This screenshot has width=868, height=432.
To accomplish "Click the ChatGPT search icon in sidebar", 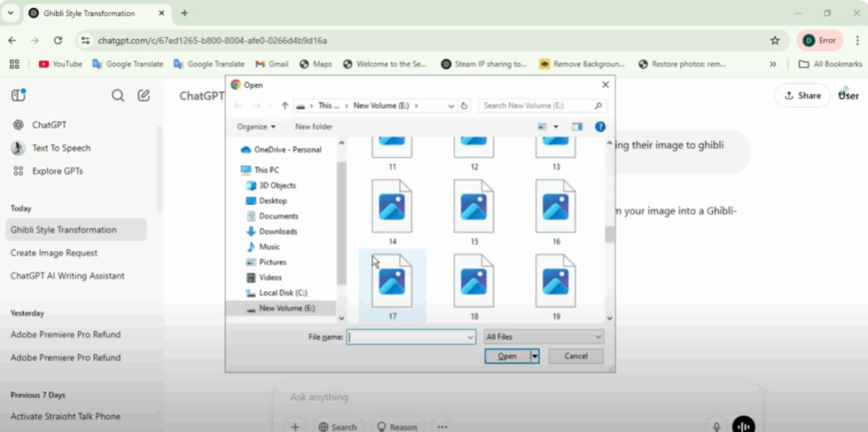I will pos(118,96).
